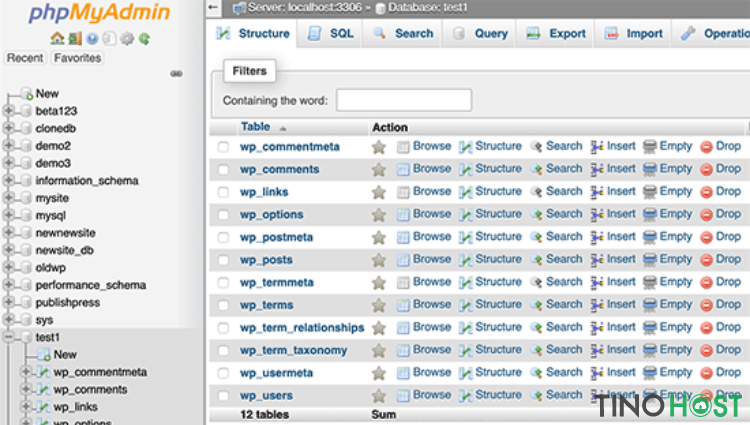Expand wp_links table in sidebar tree
The height and width of the screenshot is (425, 750).
pos(26,406)
